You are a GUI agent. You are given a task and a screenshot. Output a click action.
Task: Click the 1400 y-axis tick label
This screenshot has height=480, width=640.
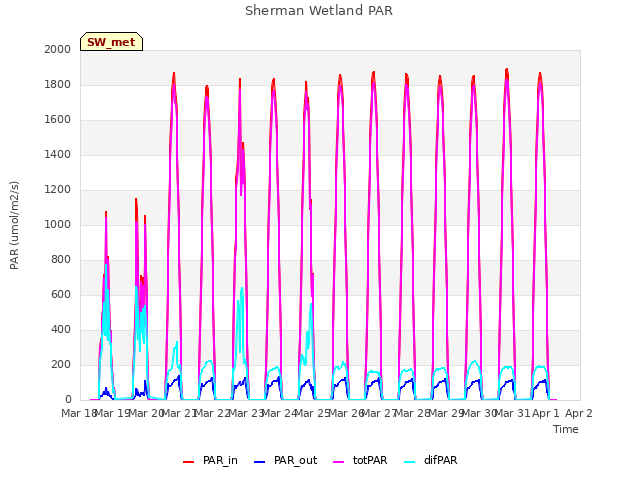[58, 154]
